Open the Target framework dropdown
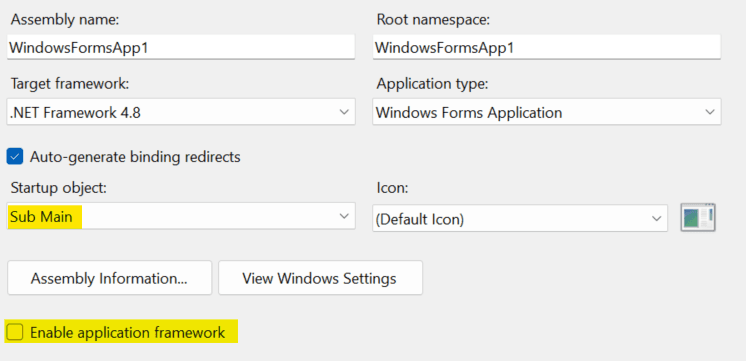The width and height of the screenshot is (746, 361). 181,112
